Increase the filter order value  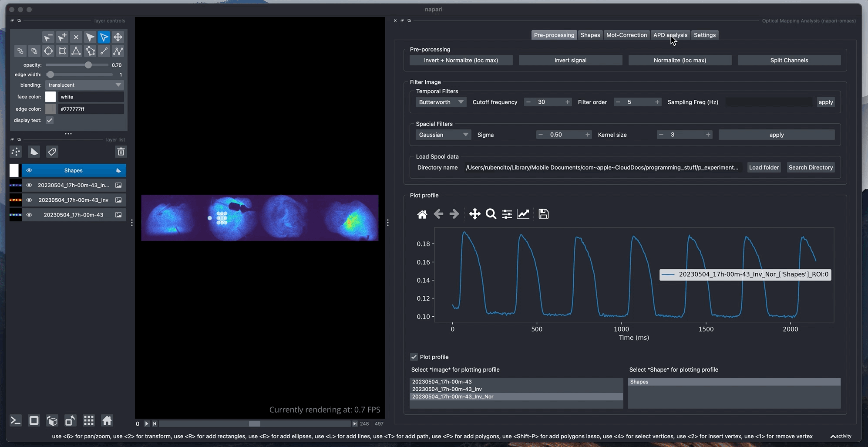[657, 102]
